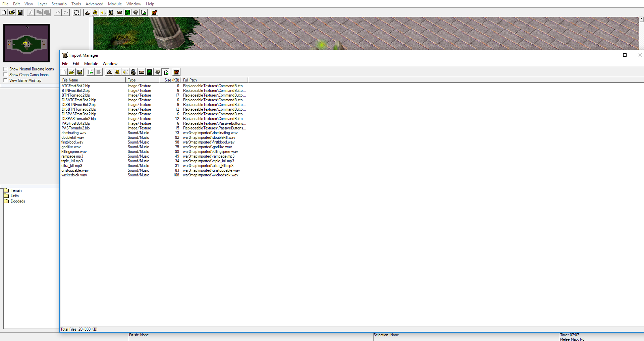Click Trigger Editor icon in Import Manager toolbar
Screen dimensions: 644x341
(x=117, y=72)
